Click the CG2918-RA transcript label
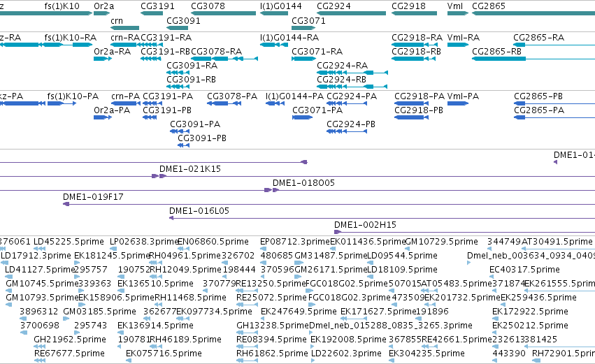 pos(417,38)
